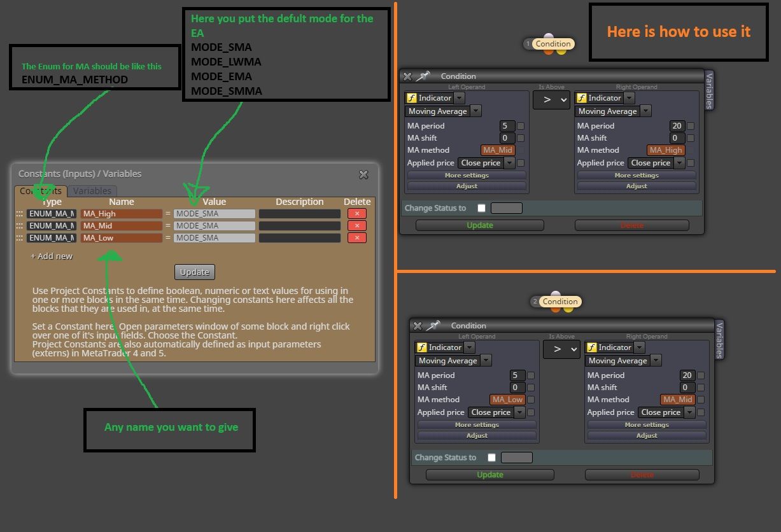Open the vertical Variables tab on MA_Low window

point(720,339)
